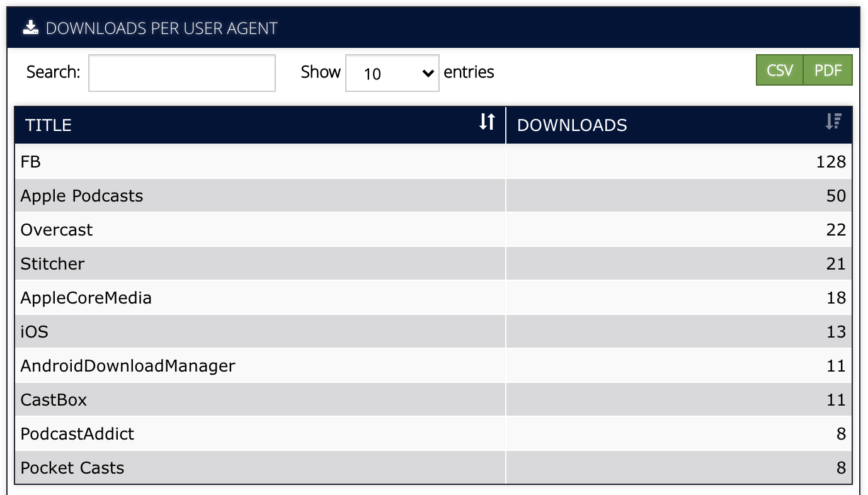Select the Pocket Casts row title
The height and width of the screenshot is (495, 868).
coord(72,468)
